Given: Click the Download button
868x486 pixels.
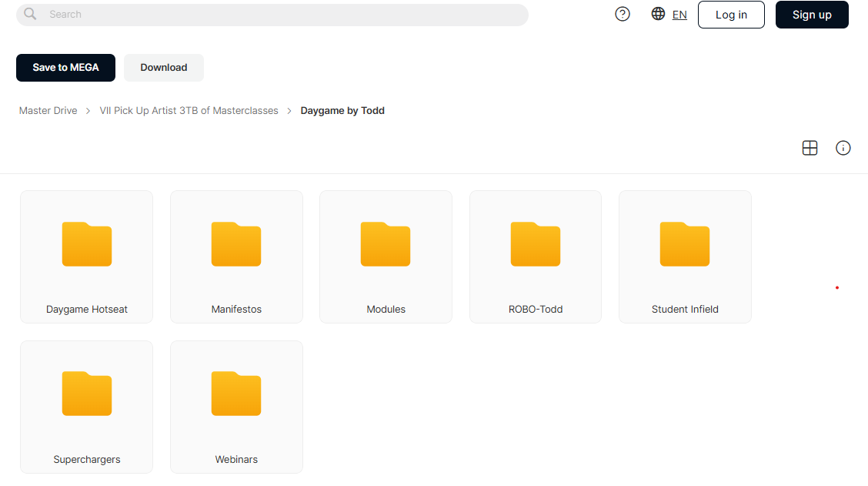Looking at the screenshot, I should [163, 68].
